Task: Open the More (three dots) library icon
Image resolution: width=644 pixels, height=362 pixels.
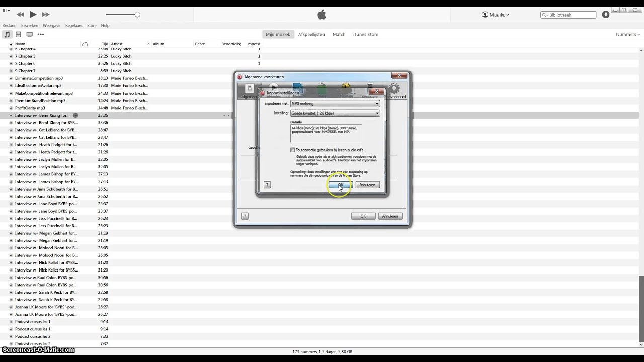Action: [41, 34]
